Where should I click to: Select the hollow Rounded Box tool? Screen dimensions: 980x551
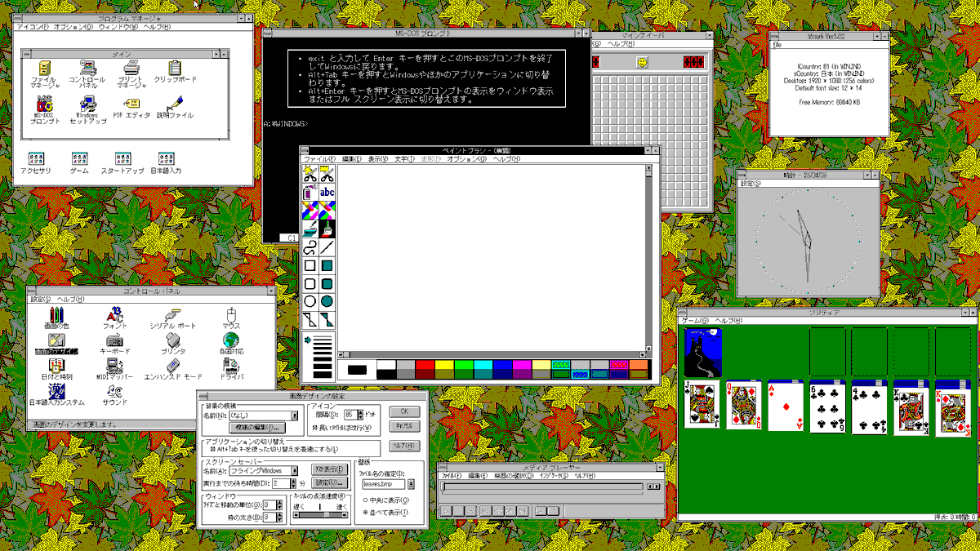(310, 284)
